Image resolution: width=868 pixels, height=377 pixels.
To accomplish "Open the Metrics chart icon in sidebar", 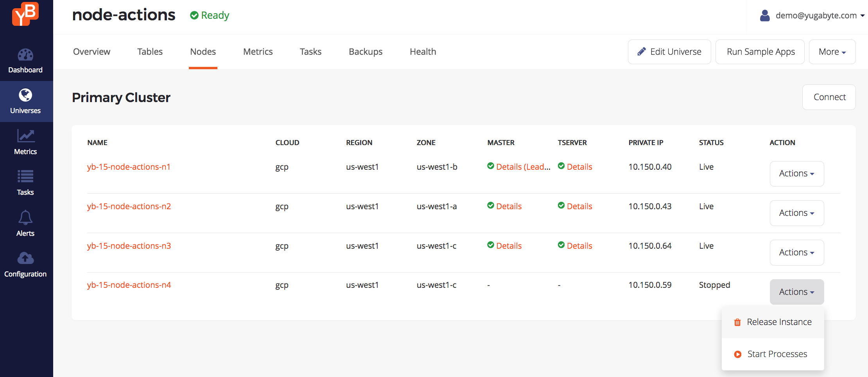I will click(x=26, y=136).
